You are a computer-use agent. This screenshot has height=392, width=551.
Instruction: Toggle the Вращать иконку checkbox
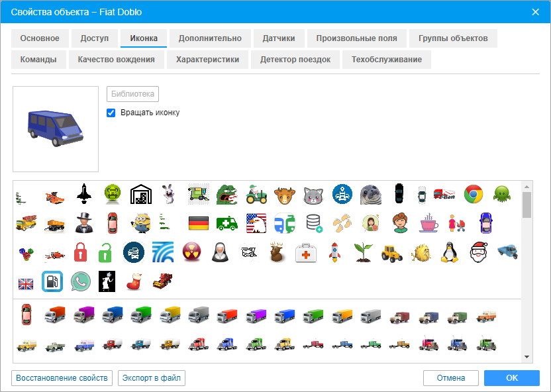111,113
